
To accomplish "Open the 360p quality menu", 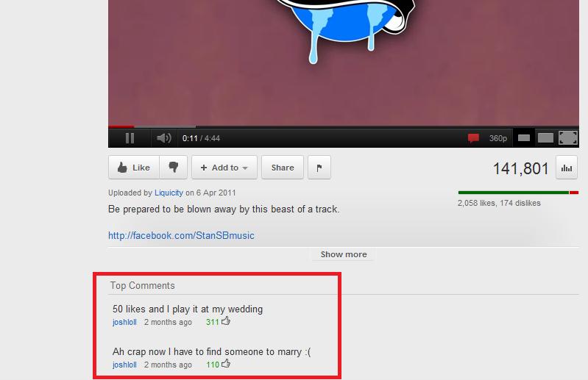I will (x=498, y=138).
